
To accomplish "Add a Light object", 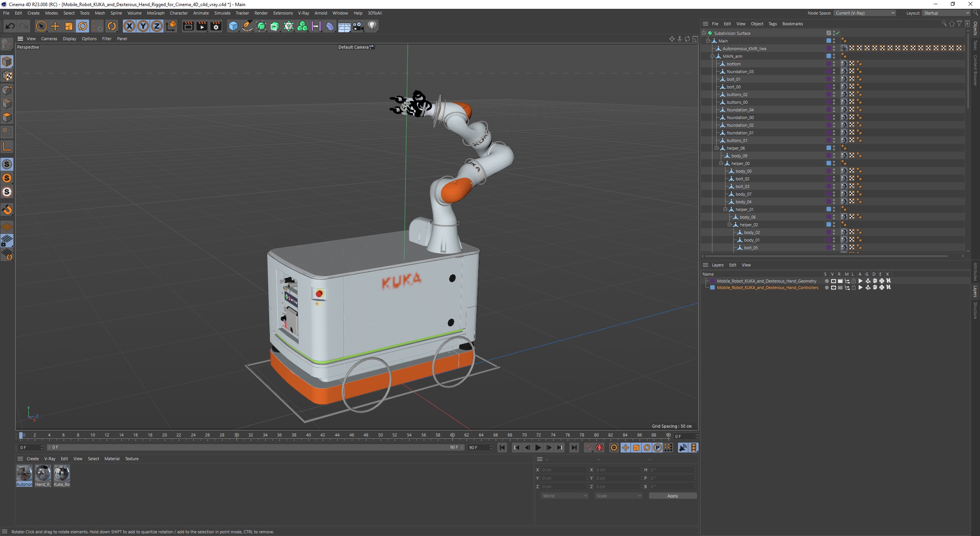I will (x=372, y=26).
